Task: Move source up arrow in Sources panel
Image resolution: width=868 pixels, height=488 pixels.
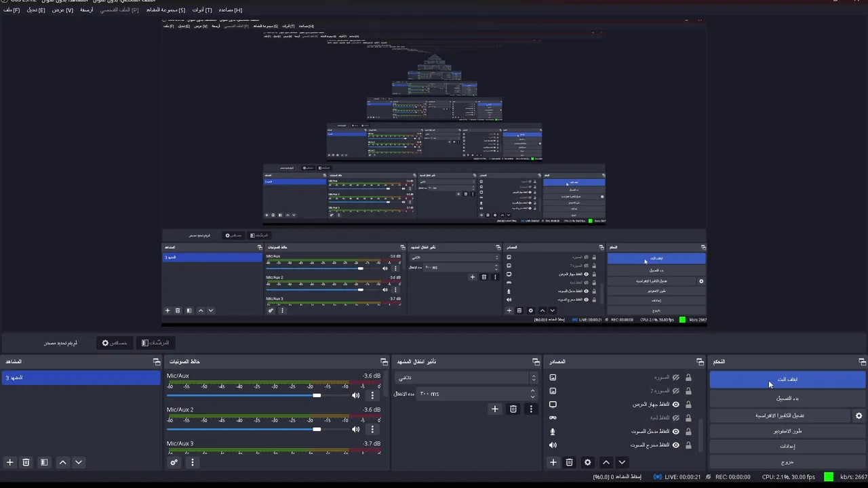Action: (606, 462)
